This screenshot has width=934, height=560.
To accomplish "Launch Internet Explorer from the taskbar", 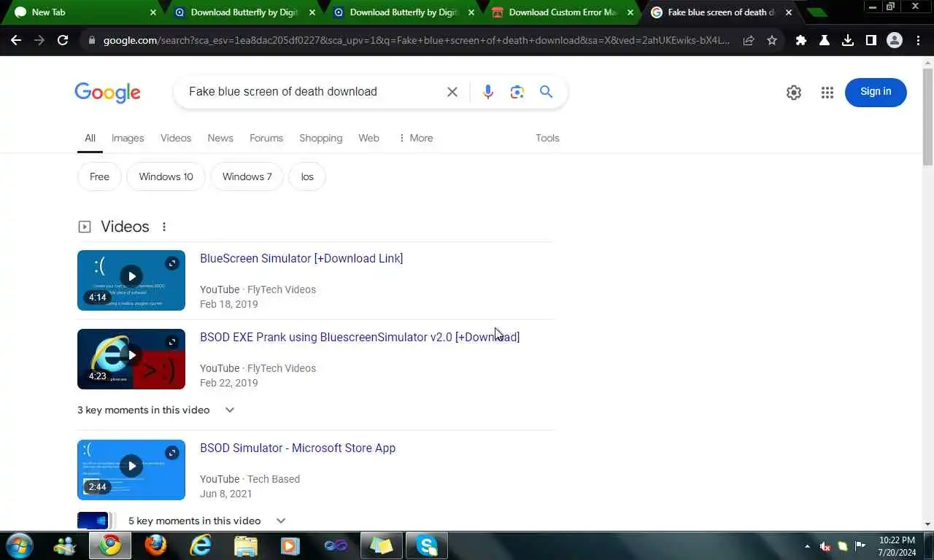I will coord(200,545).
